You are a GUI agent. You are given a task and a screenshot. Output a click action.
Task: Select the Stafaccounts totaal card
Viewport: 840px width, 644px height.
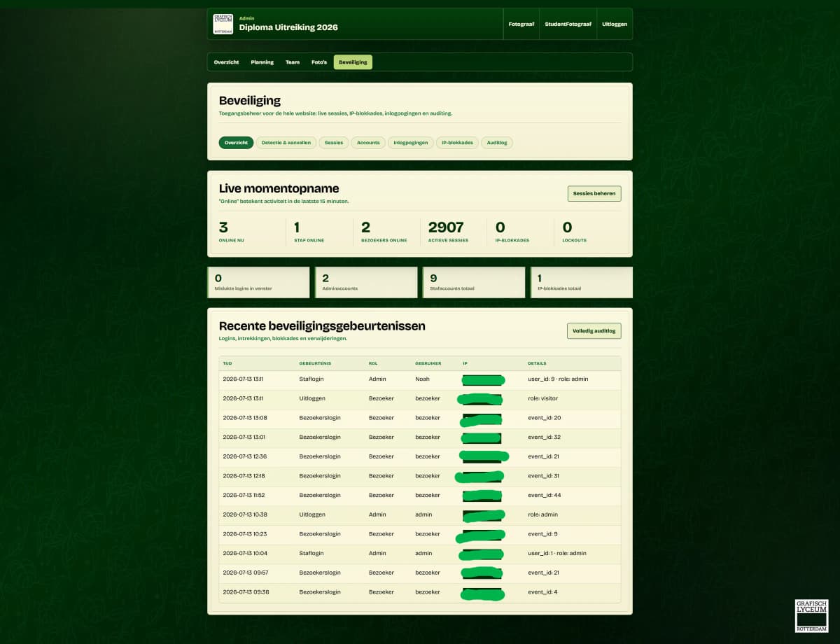tap(474, 282)
